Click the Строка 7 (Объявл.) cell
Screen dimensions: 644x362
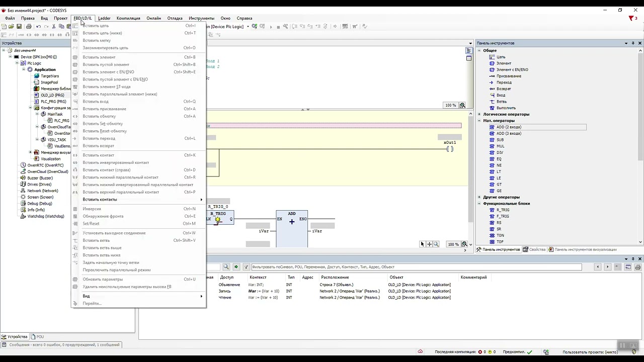point(336,285)
